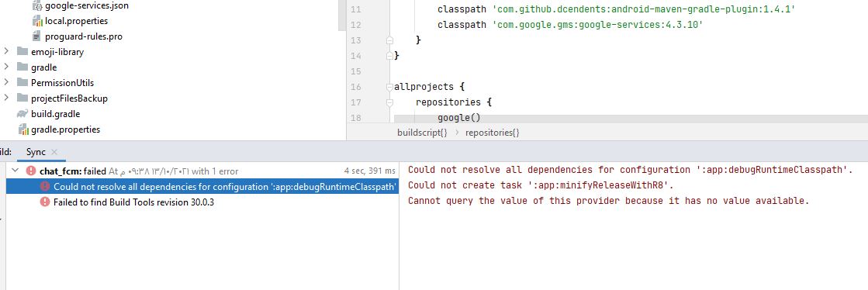Image resolution: width=868 pixels, height=290 pixels.
Task: Open proguard-rules.pro file
Action: coord(84,36)
